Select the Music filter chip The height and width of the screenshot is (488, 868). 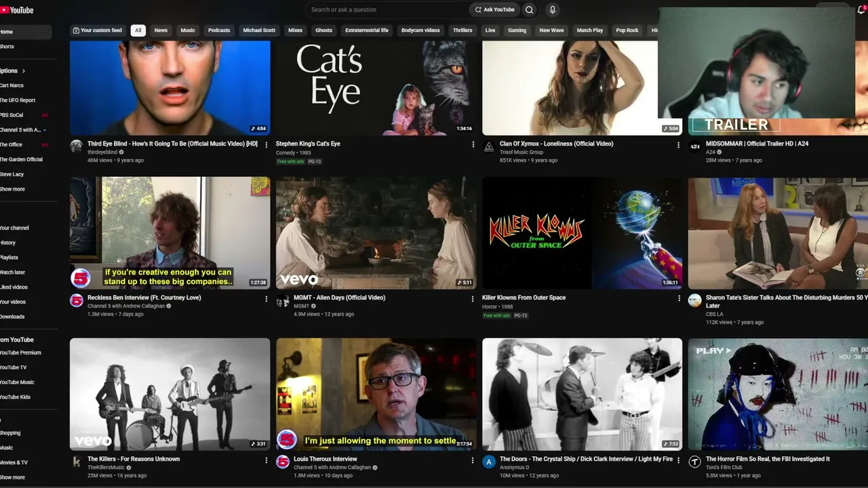click(x=188, y=30)
